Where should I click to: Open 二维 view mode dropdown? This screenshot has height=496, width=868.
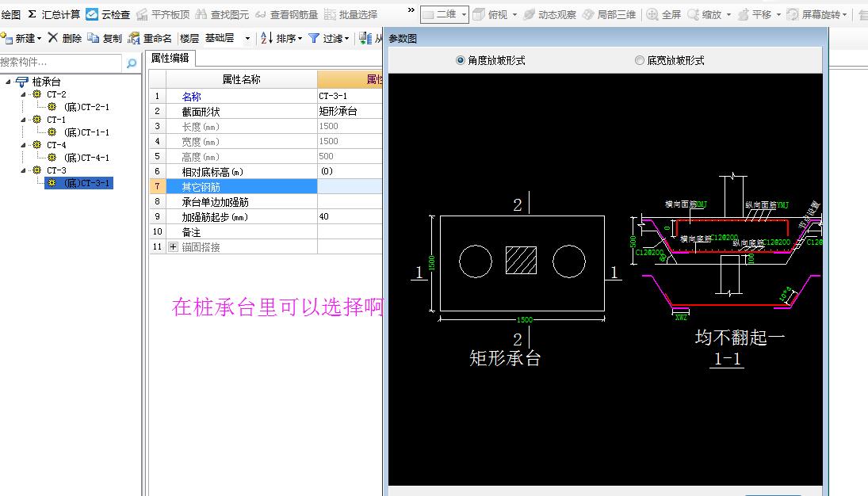pos(464,14)
